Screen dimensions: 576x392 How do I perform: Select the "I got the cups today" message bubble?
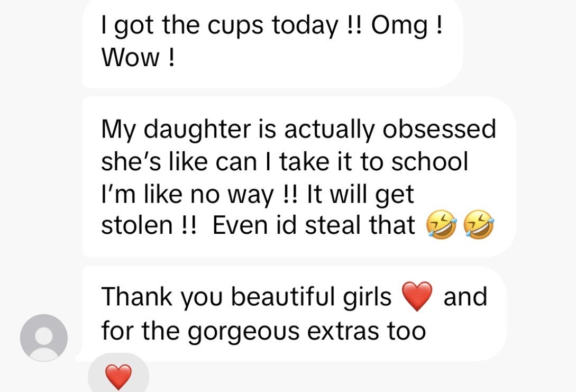click(x=272, y=42)
